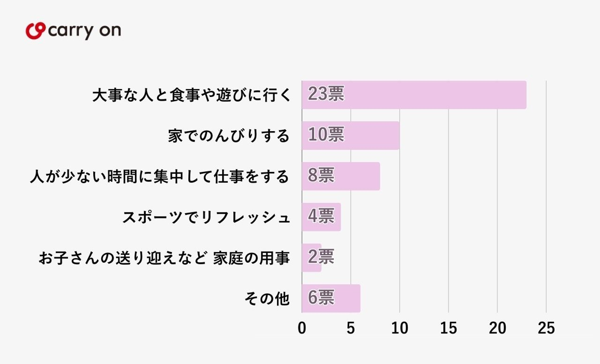Image resolution: width=600 pixels, height=364 pixels.
Task: Click the carry on logo icon
Action: [35, 31]
